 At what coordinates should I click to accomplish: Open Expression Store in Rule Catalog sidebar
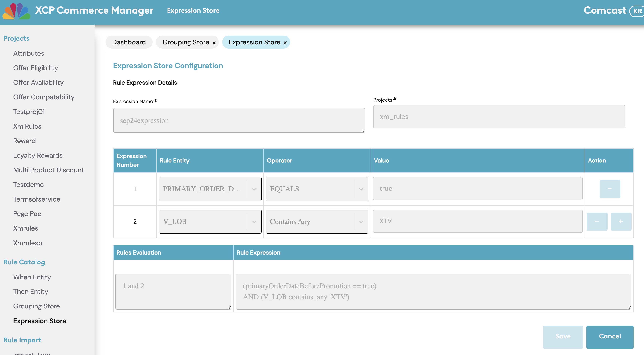pyautogui.click(x=40, y=321)
